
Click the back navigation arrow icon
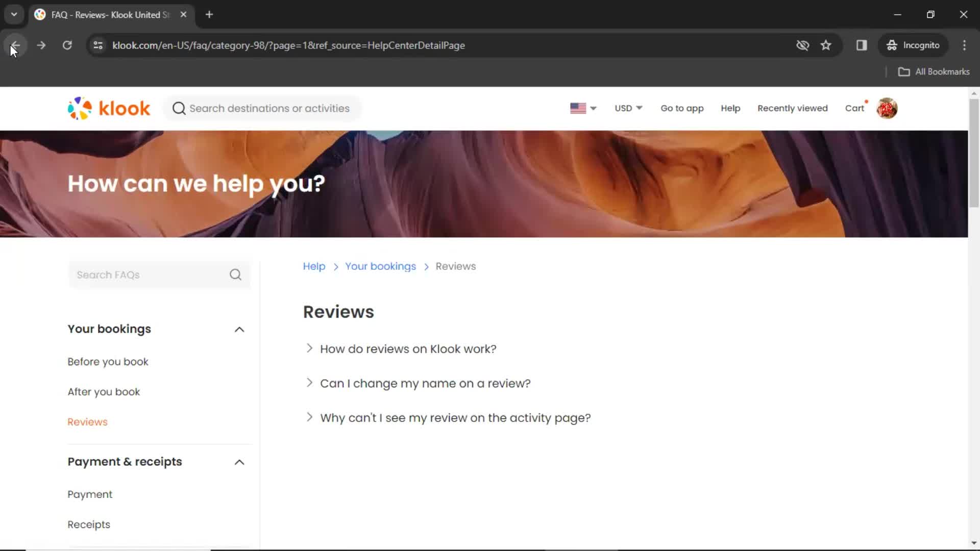[15, 45]
